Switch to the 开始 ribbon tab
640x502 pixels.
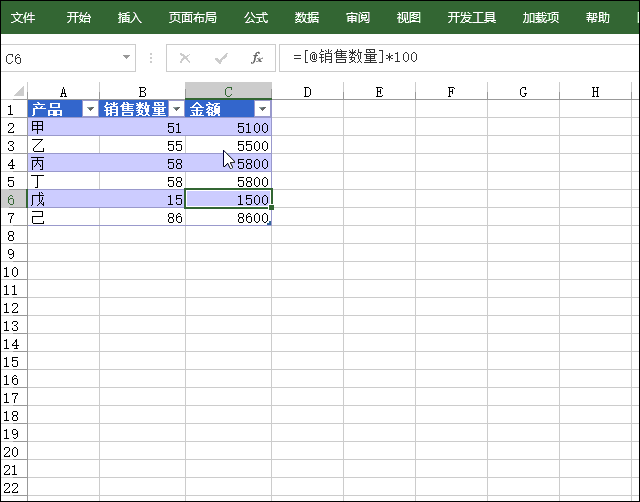79,18
